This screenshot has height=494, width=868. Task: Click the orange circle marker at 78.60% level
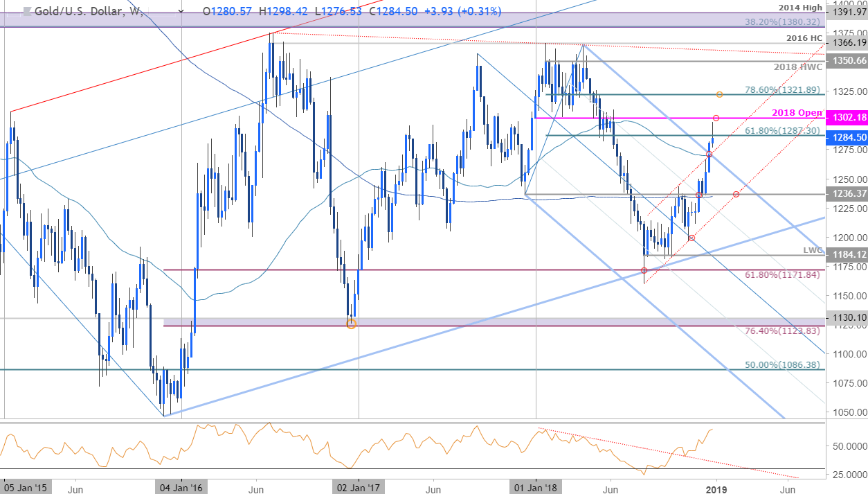[720, 94]
